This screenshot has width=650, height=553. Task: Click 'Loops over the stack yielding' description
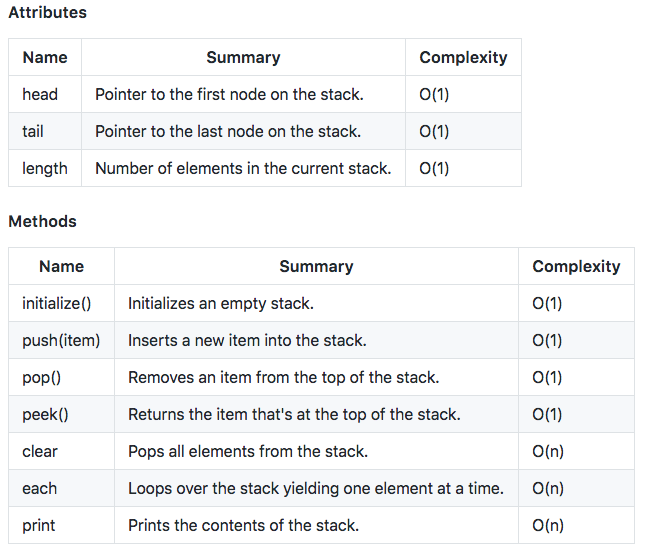click(x=316, y=488)
